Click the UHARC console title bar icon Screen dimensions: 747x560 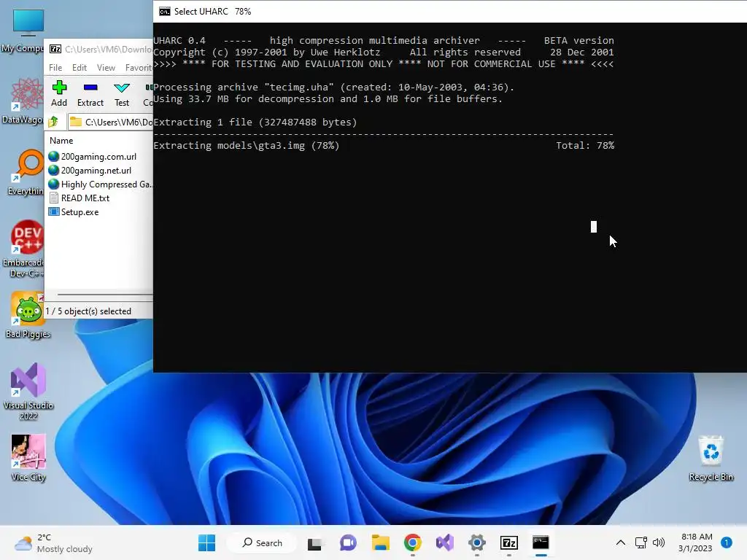pos(164,12)
